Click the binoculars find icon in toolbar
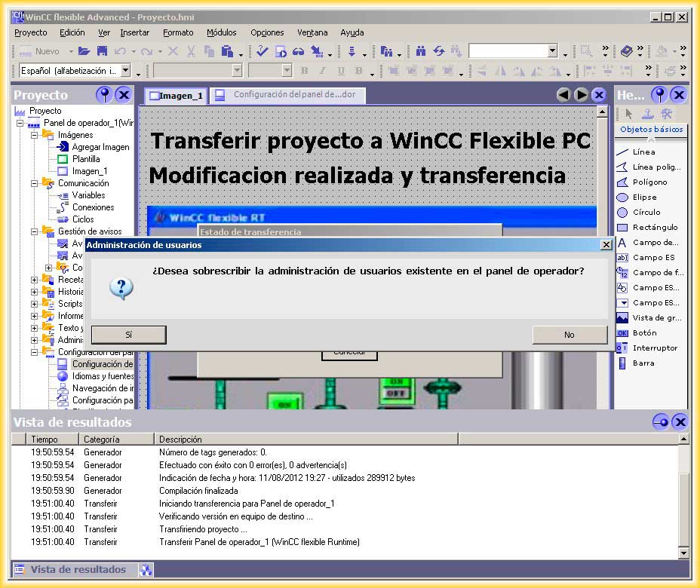Viewport: 700px width, 588px height. pyautogui.click(x=421, y=51)
